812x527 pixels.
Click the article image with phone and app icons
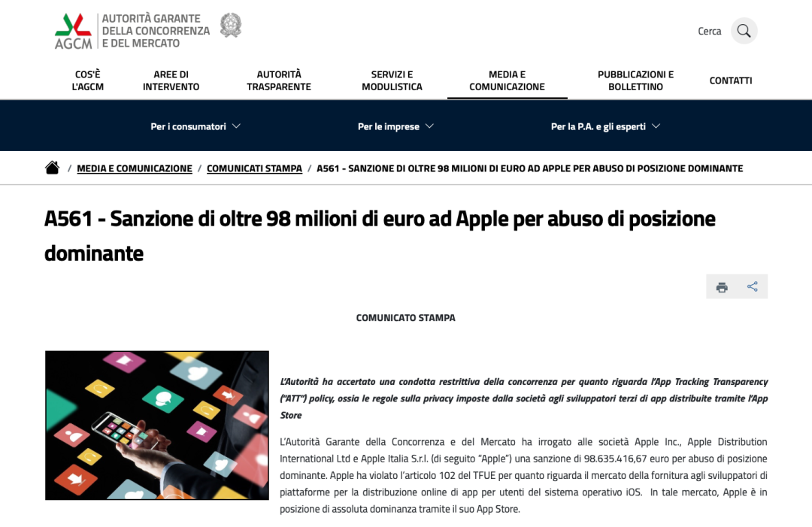(157, 425)
